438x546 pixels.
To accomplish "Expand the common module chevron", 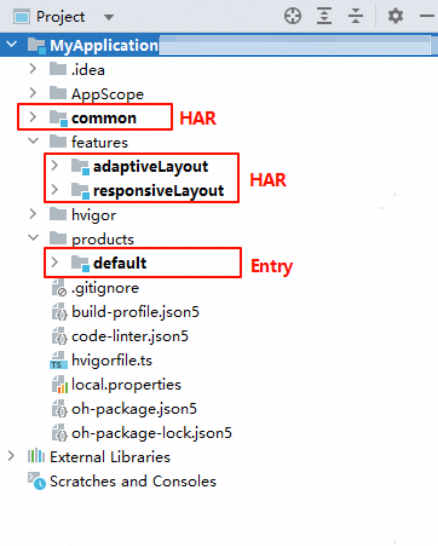I will click(x=33, y=117).
